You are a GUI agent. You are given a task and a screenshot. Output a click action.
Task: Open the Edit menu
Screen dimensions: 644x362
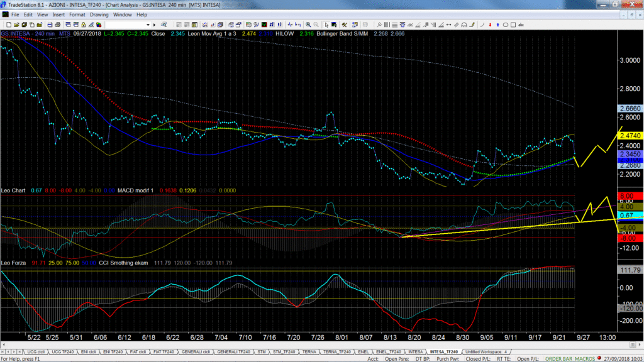click(28, 15)
